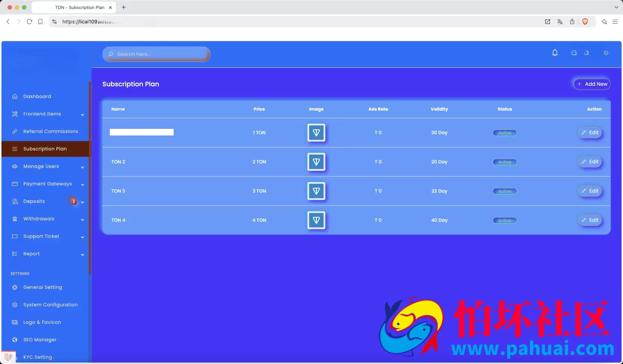Close the TON - Subscription Plan tab
The image size is (623, 364).
(110, 7)
